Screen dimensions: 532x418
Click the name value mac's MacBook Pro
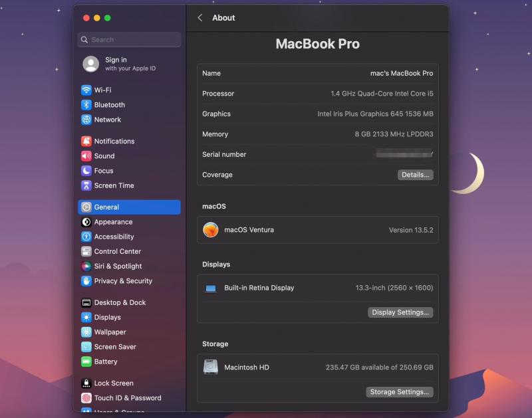(x=402, y=73)
